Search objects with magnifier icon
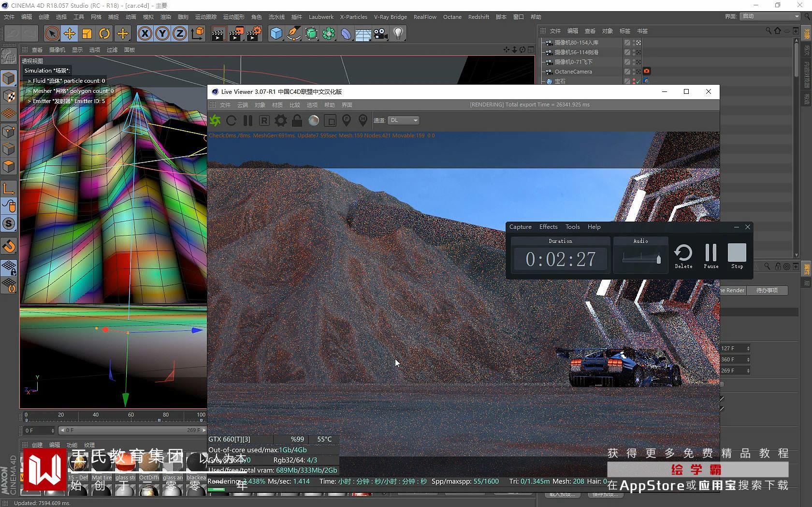 [768, 31]
